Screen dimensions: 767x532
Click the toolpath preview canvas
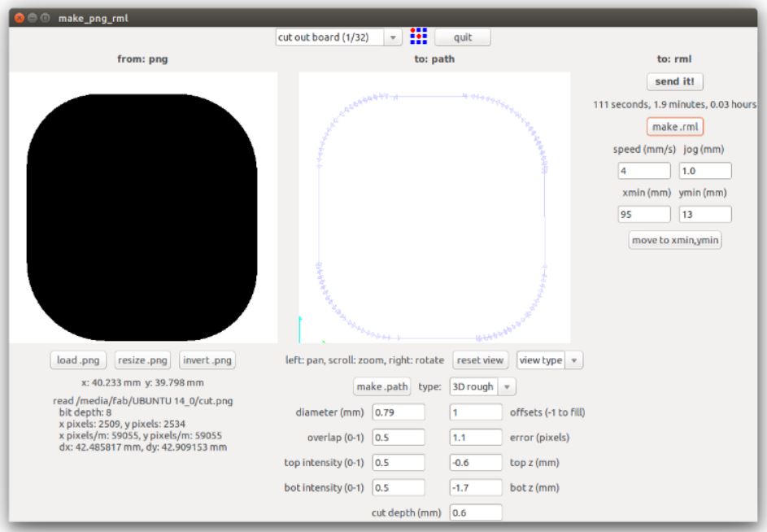(x=434, y=207)
